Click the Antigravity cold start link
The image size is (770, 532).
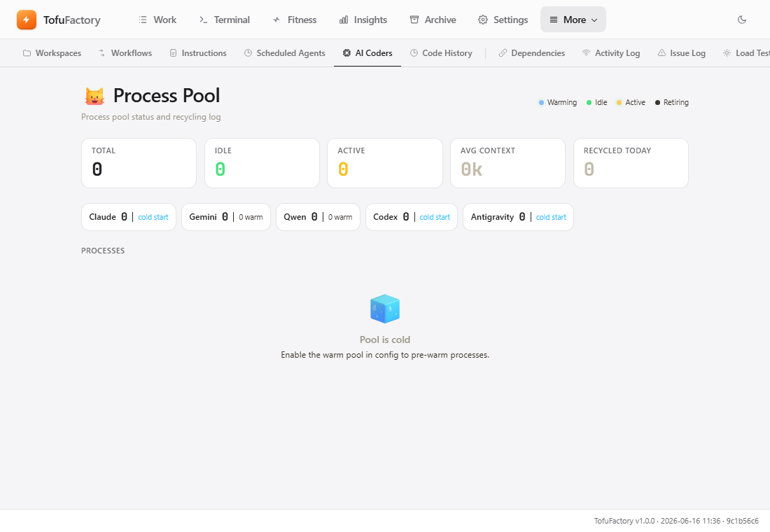coord(551,217)
